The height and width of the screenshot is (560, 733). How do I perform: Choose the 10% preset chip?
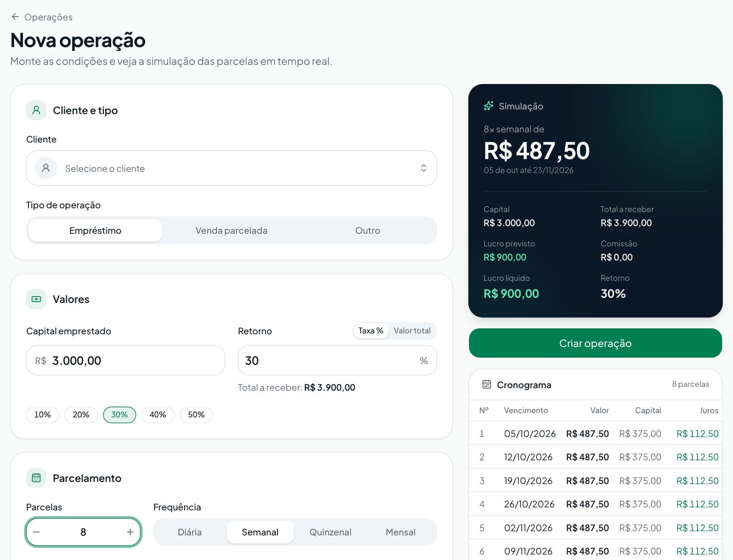(x=42, y=414)
